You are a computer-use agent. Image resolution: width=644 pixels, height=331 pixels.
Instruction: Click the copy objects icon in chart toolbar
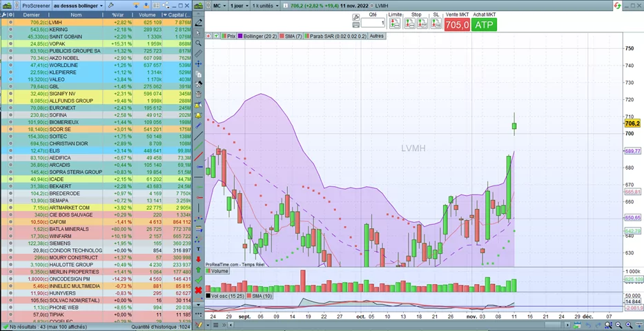[x=199, y=74]
